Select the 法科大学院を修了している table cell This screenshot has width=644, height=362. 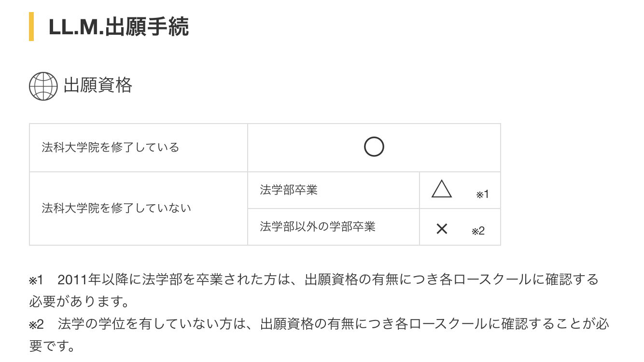point(111,147)
